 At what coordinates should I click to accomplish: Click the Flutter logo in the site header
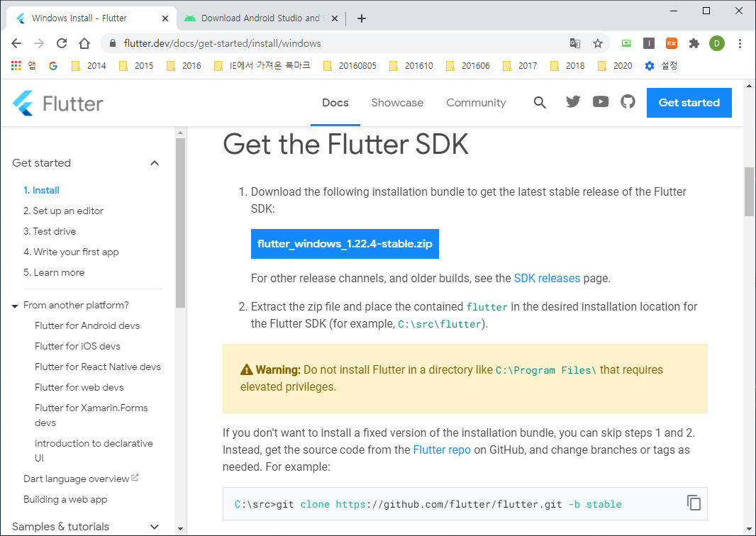(x=58, y=103)
